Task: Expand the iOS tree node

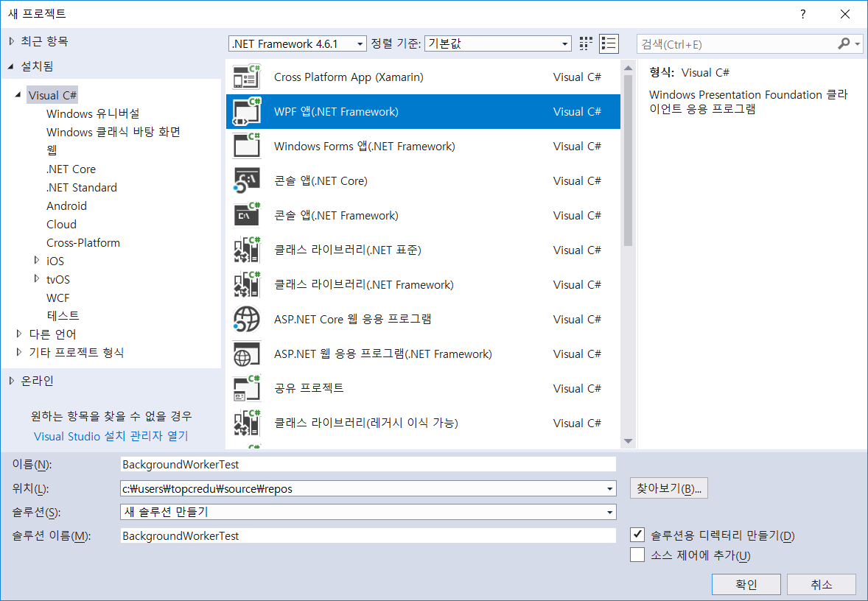Action: click(x=37, y=260)
